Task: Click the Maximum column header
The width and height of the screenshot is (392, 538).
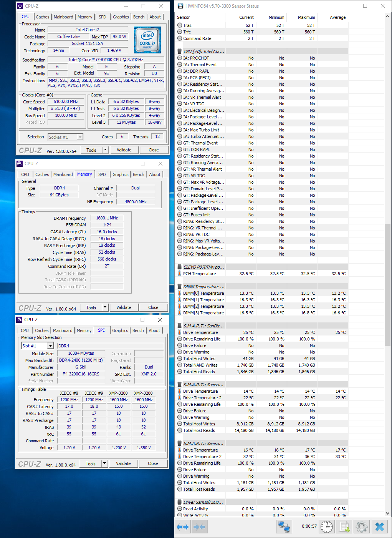Action: pyautogui.click(x=301, y=17)
